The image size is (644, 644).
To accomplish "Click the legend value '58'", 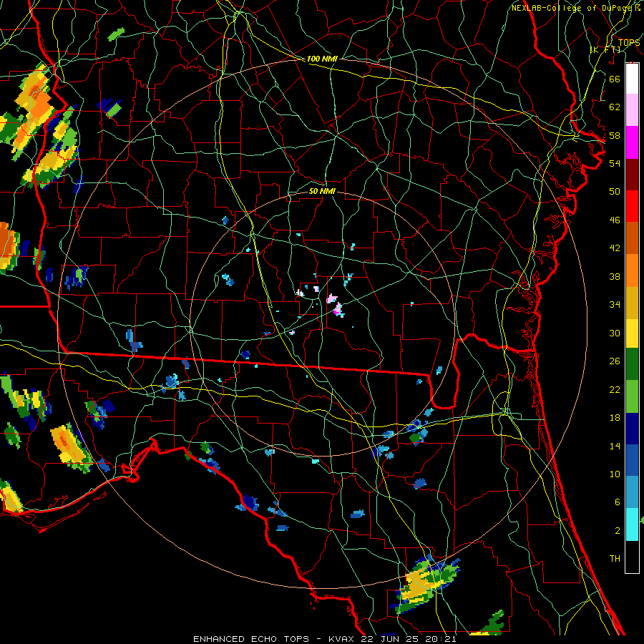I will pos(615,135).
